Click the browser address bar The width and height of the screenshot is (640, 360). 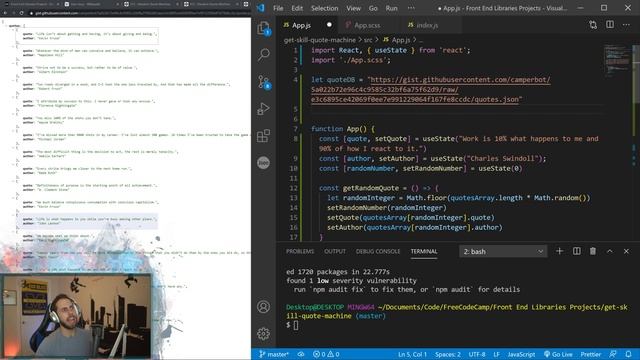[139, 13]
